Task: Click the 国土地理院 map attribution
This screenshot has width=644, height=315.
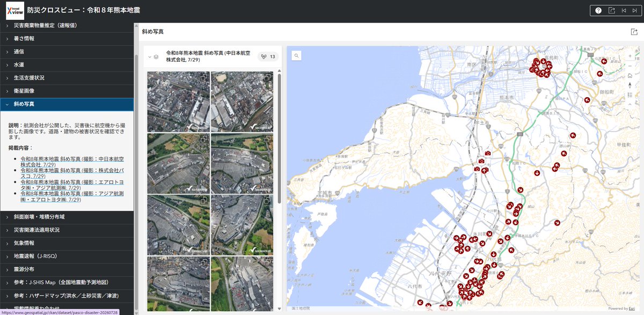Action: click(x=302, y=308)
